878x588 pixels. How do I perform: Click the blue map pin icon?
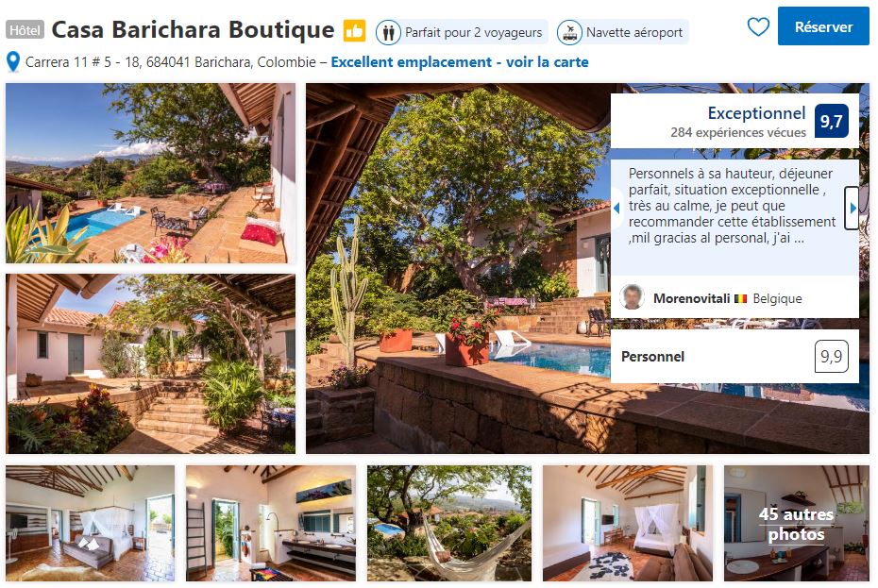13,61
